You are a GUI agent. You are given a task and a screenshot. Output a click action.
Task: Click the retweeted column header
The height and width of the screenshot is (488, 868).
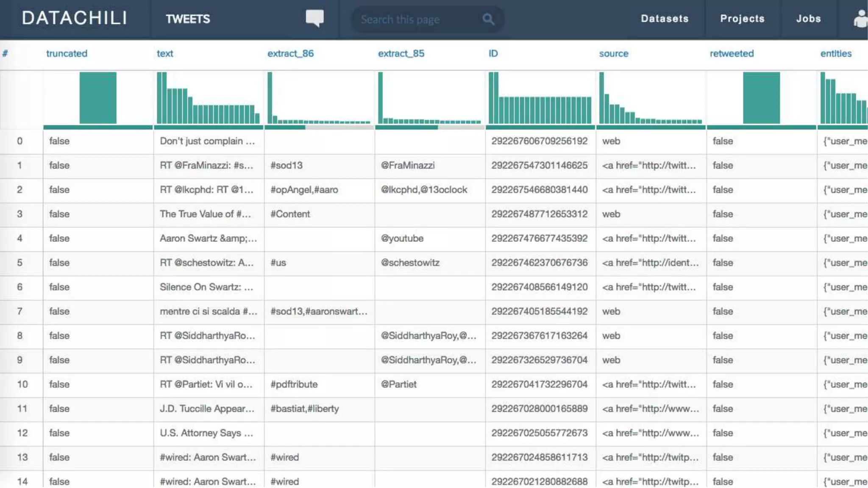click(x=732, y=53)
